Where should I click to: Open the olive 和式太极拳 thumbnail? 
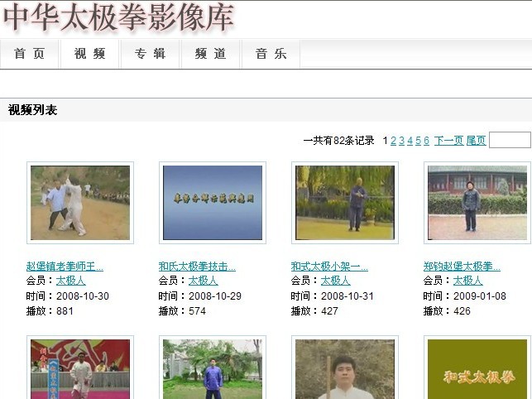pyautogui.click(x=477, y=369)
